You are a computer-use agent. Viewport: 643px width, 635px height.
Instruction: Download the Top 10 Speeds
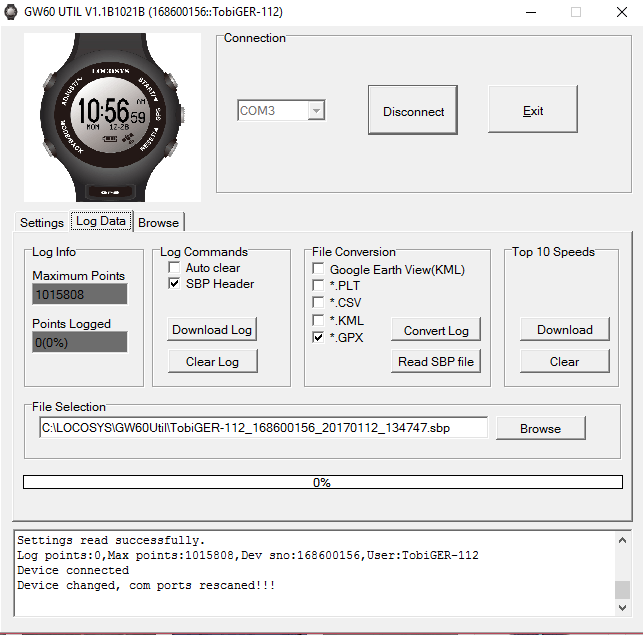[565, 329]
